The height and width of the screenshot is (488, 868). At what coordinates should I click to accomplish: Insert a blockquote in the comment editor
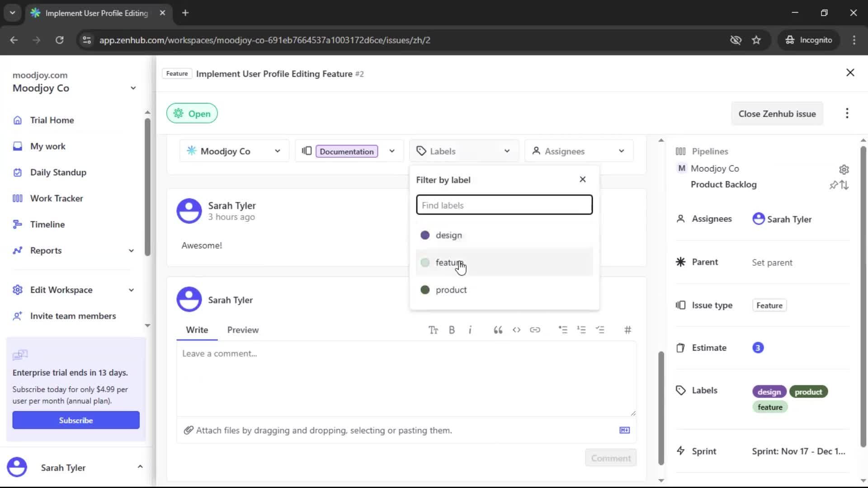click(x=498, y=330)
